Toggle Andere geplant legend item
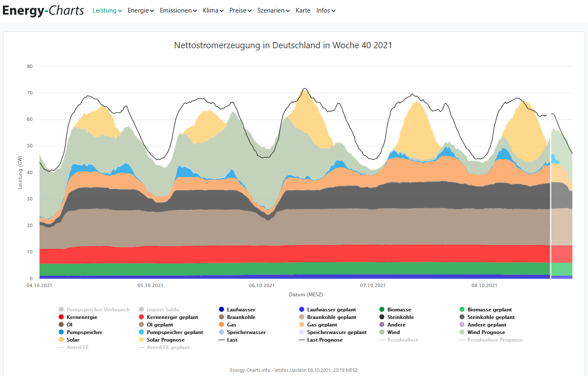The image size is (588, 376). click(x=482, y=325)
